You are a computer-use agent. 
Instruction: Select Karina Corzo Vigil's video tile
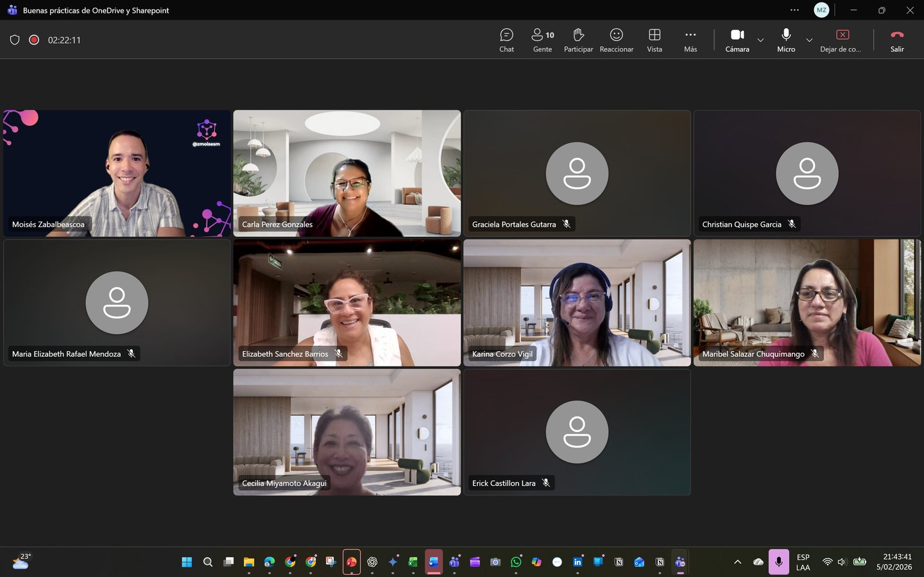click(x=577, y=303)
